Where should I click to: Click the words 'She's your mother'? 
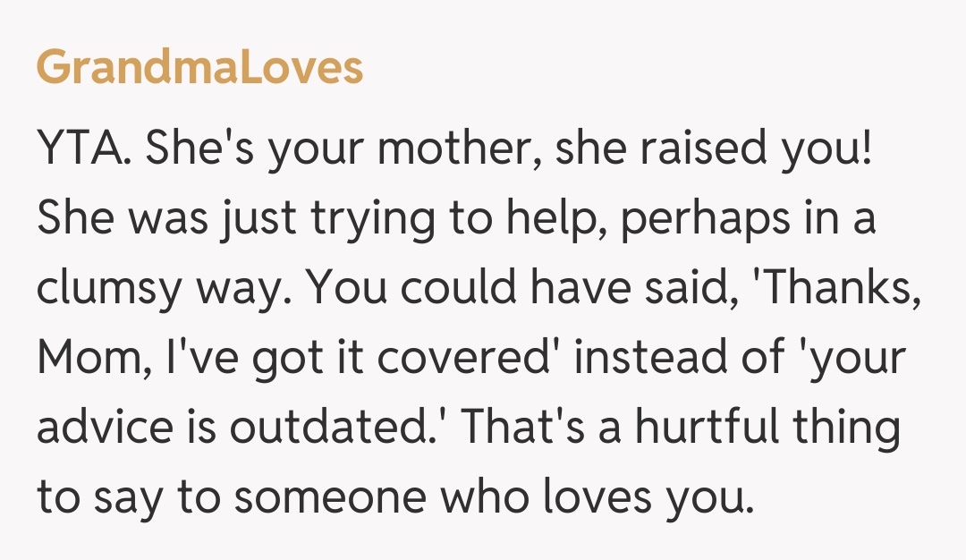click(x=341, y=149)
